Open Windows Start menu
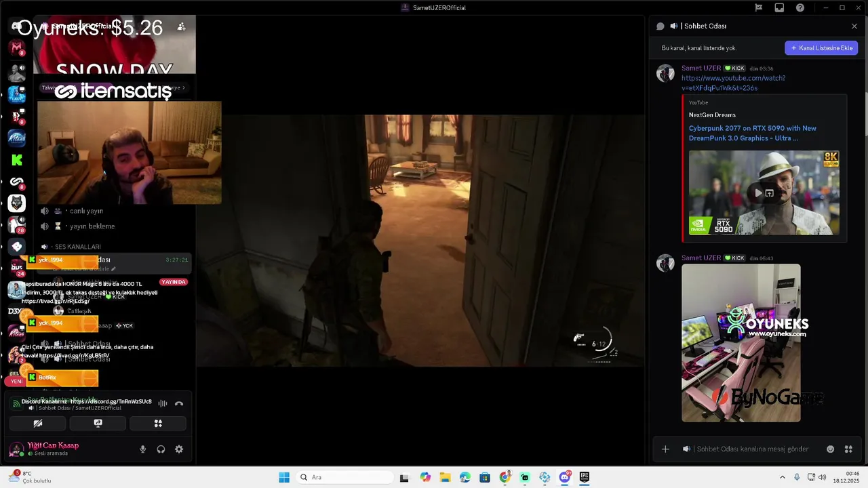 tap(284, 477)
